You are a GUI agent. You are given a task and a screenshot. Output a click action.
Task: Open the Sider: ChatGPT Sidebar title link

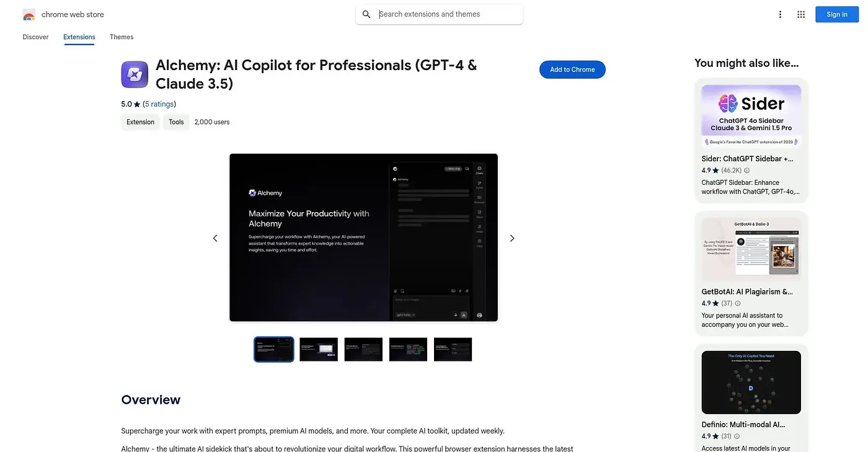tap(747, 159)
